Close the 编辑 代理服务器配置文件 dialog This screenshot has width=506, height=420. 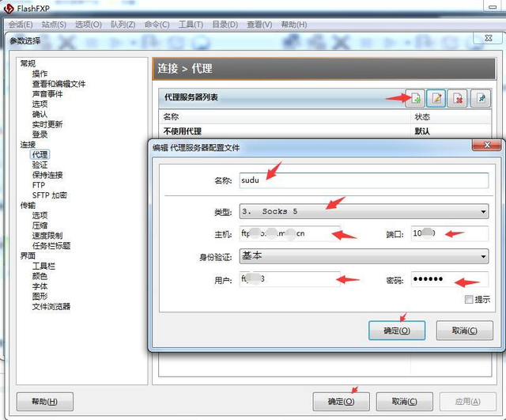[x=487, y=146]
